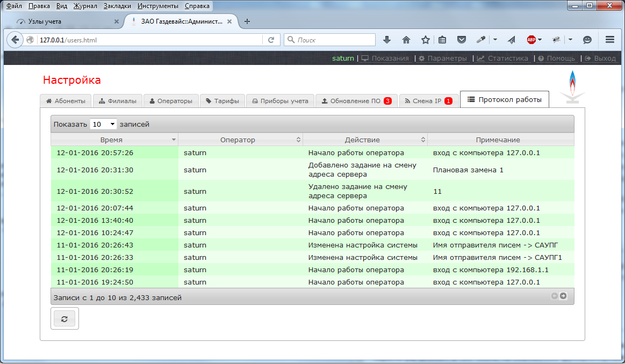
Task: Reload page using address bar button
Action: point(271,40)
